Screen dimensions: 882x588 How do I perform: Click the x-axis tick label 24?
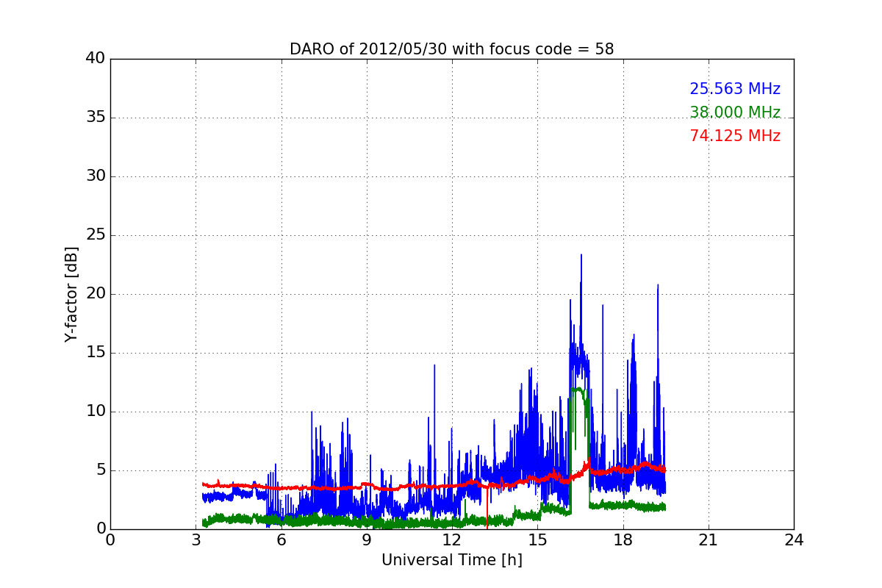(x=794, y=540)
